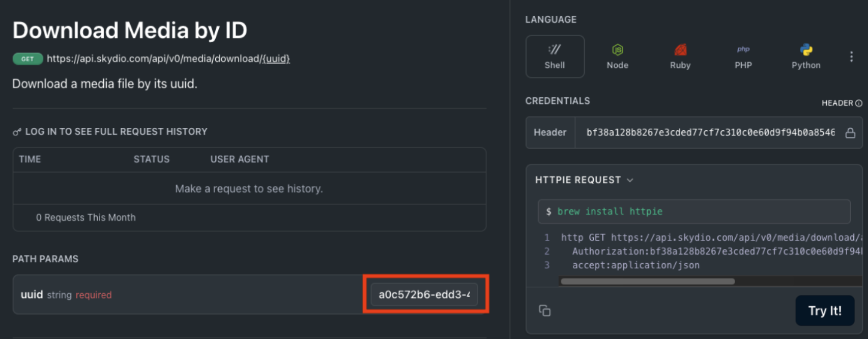Click LOG IN TO SEE FULL REQUEST HISTORY
Viewport: 868px width, 339px height.
[x=116, y=132]
